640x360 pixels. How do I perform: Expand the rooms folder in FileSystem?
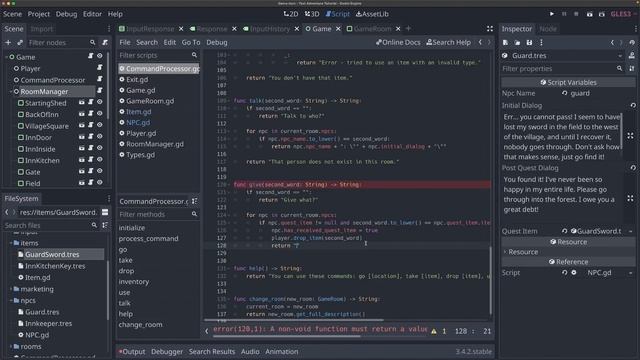click(11, 347)
